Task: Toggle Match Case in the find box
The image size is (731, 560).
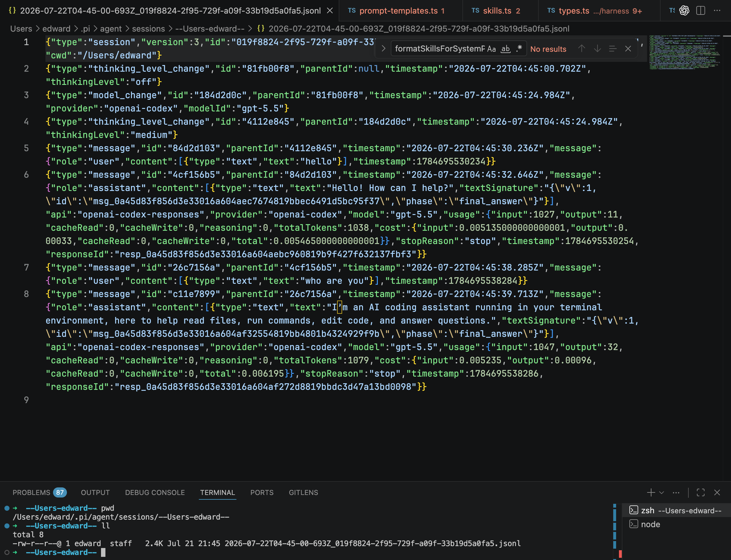Action: [491, 49]
